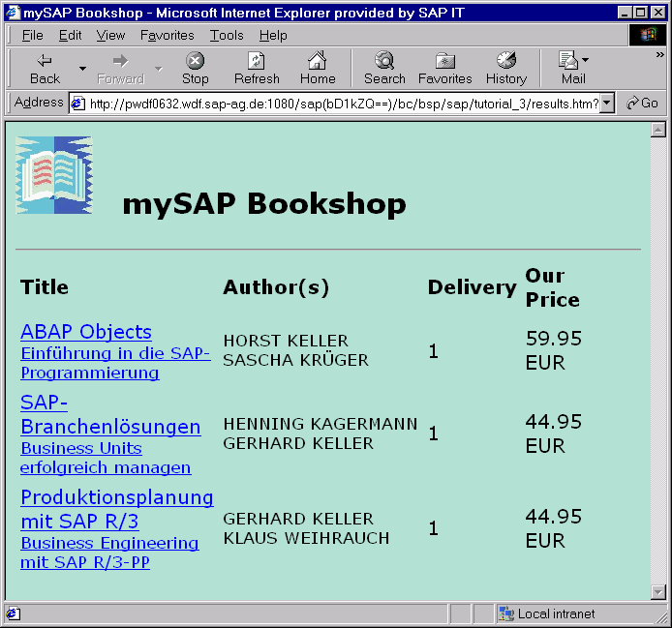Click the mySAP Bookshop logo image
672x628 pixels.
(54, 175)
